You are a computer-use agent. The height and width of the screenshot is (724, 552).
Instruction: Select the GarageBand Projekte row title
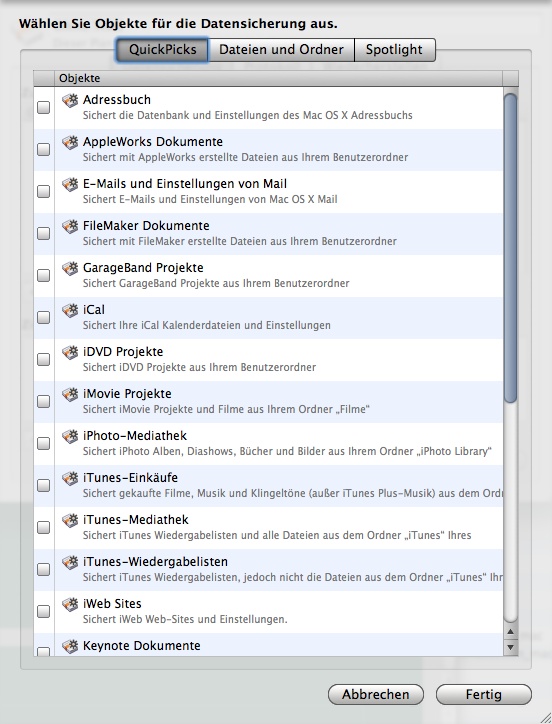coord(143,268)
